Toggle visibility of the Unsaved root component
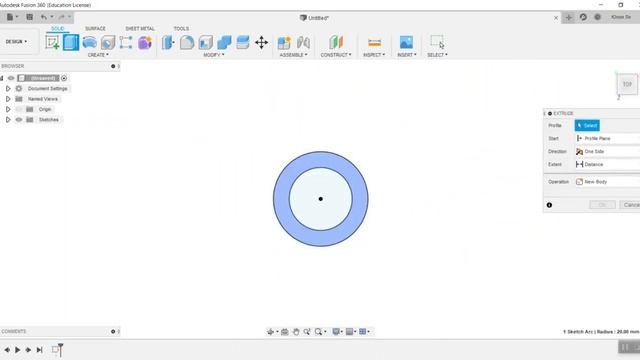The image size is (640, 360). click(11, 78)
